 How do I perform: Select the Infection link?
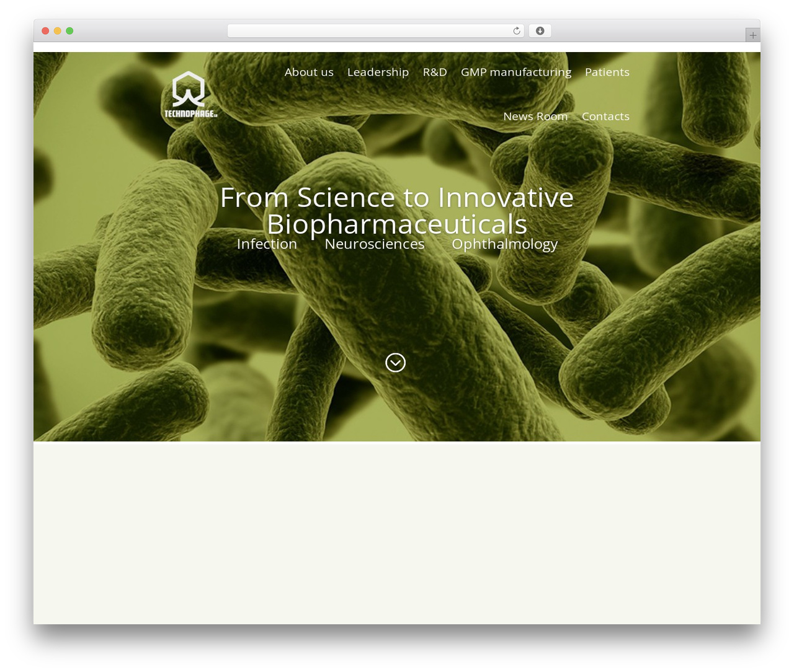click(x=267, y=244)
